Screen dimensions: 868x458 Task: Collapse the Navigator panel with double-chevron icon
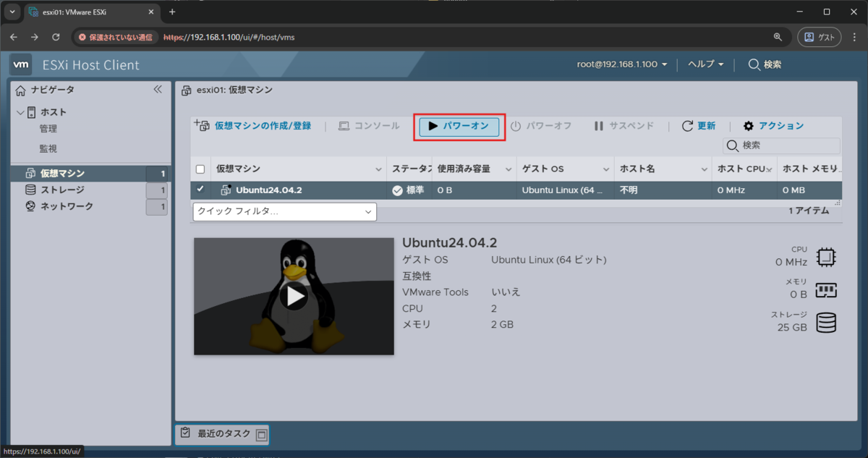point(157,90)
